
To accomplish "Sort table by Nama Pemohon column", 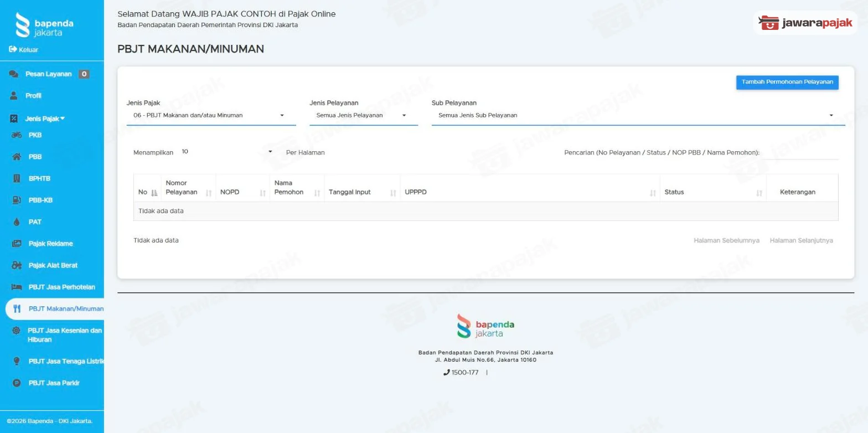I will click(297, 188).
